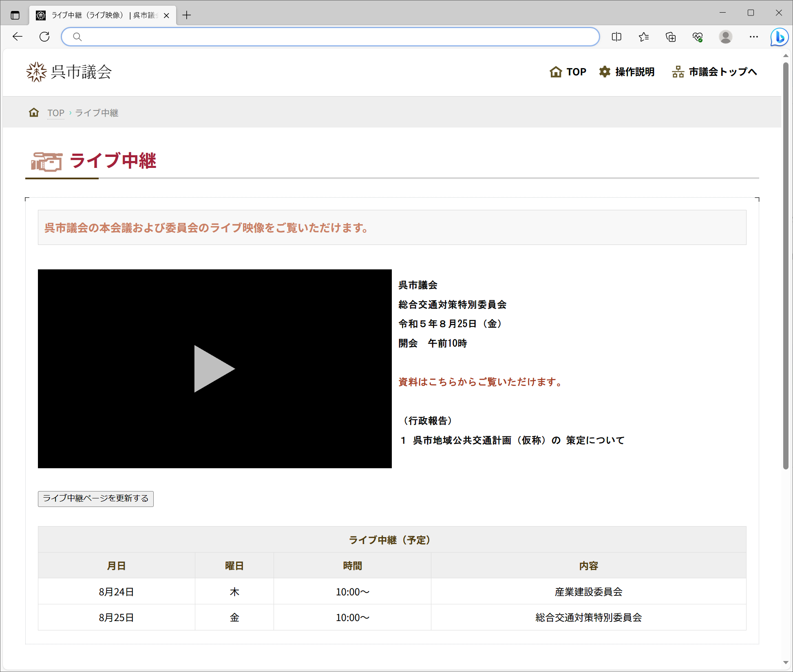Open Bing Chat via the blue icon

779,37
